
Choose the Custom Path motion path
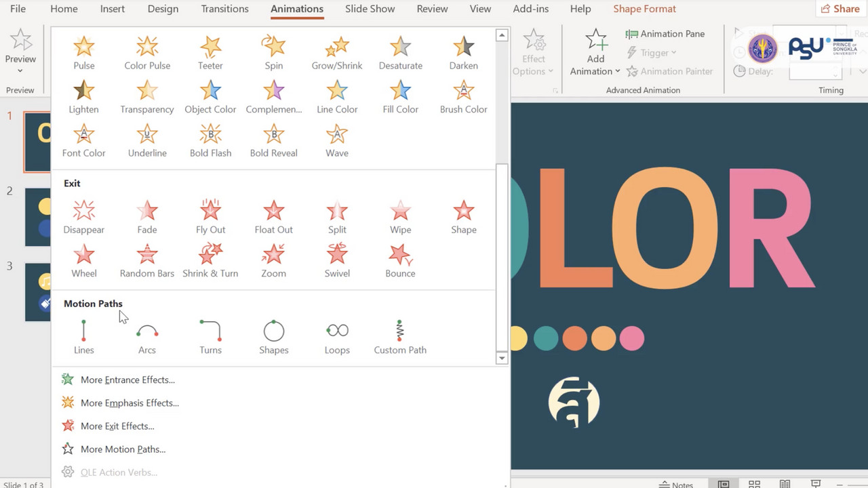(x=400, y=338)
